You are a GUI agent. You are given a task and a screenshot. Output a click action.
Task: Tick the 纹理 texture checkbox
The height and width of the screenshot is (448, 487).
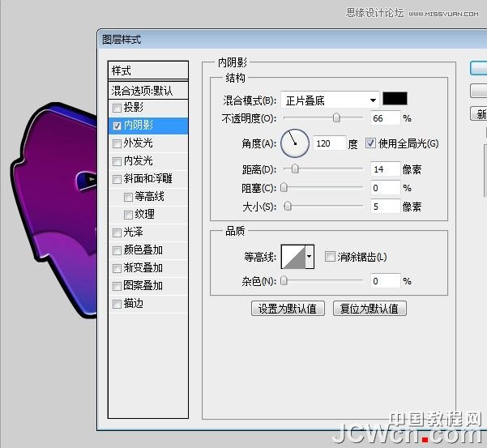coord(128,215)
